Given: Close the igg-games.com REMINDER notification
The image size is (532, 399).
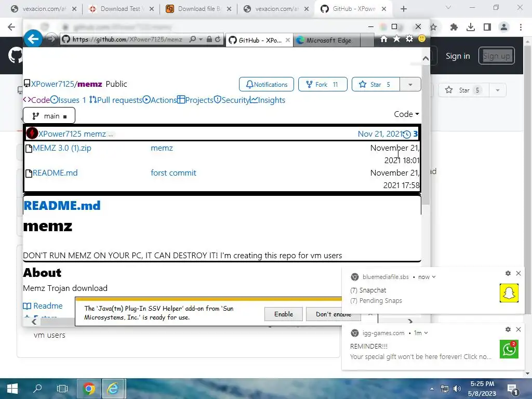Looking at the screenshot, I should point(518,329).
